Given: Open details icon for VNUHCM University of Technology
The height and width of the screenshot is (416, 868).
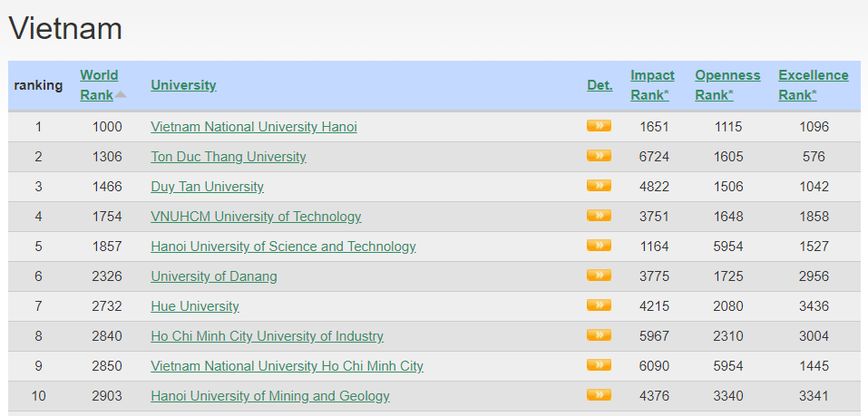Looking at the screenshot, I should pyautogui.click(x=599, y=215).
